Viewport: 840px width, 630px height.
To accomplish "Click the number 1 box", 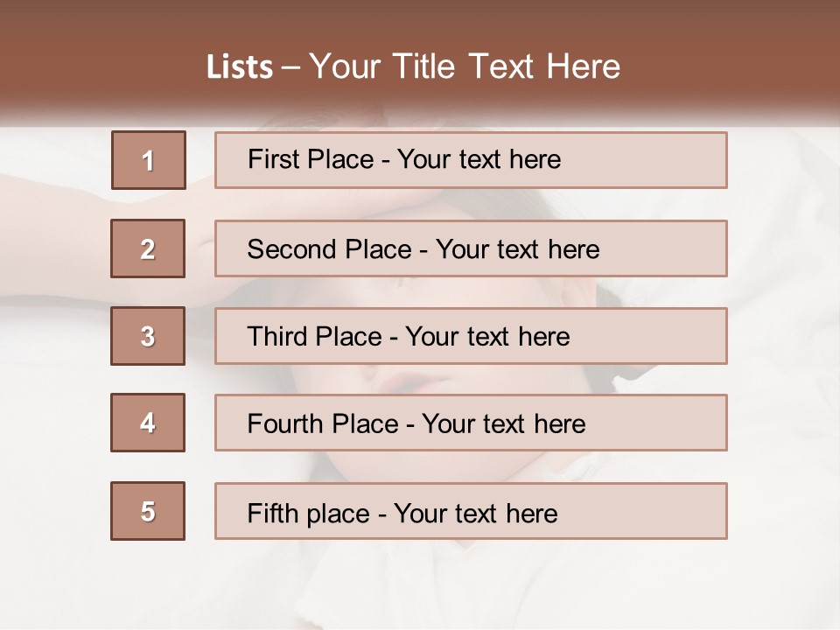I will click(148, 160).
